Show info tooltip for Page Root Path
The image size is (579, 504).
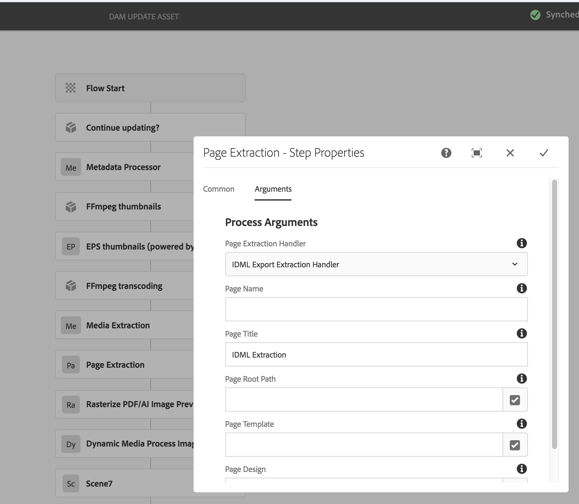tap(521, 378)
